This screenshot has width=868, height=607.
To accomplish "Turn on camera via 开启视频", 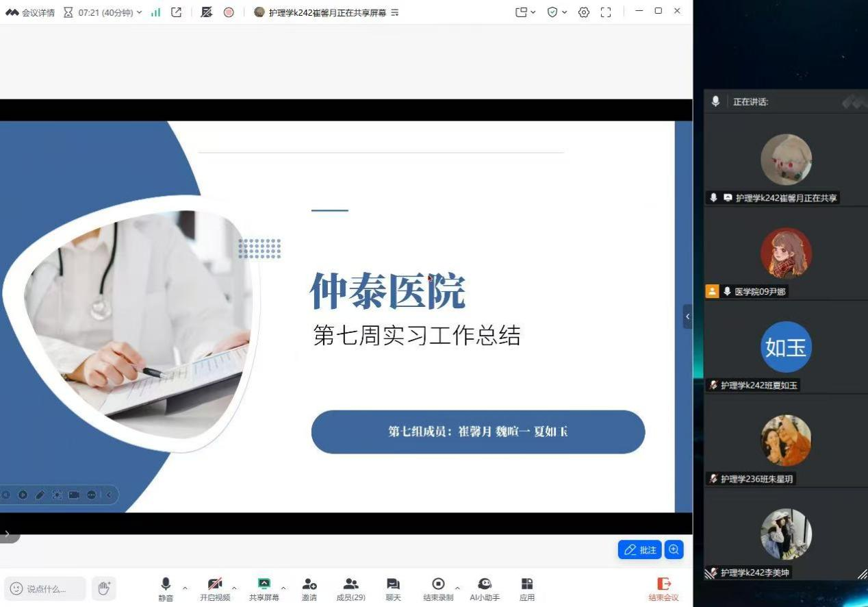I will pos(215,588).
